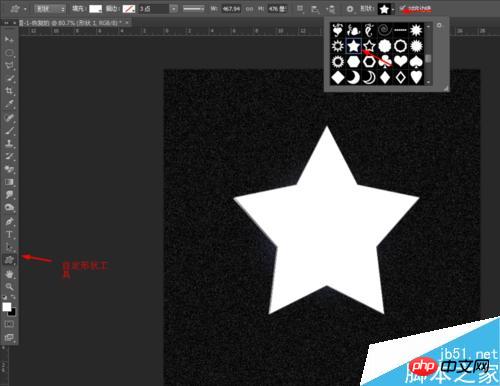Viewport: 500px width, 386px height.
Task: Click the shape picker scrollbar thumb
Action: coord(428,59)
